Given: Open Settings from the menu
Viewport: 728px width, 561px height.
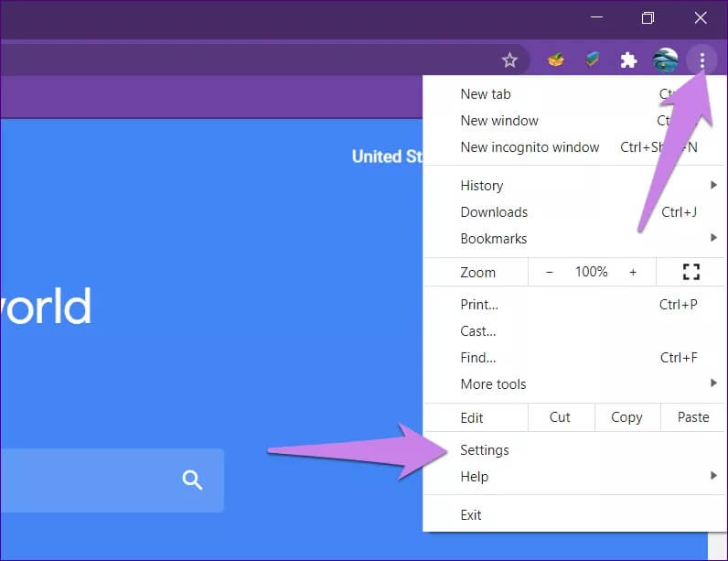Looking at the screenshot, I should click(x=485, y=450).
